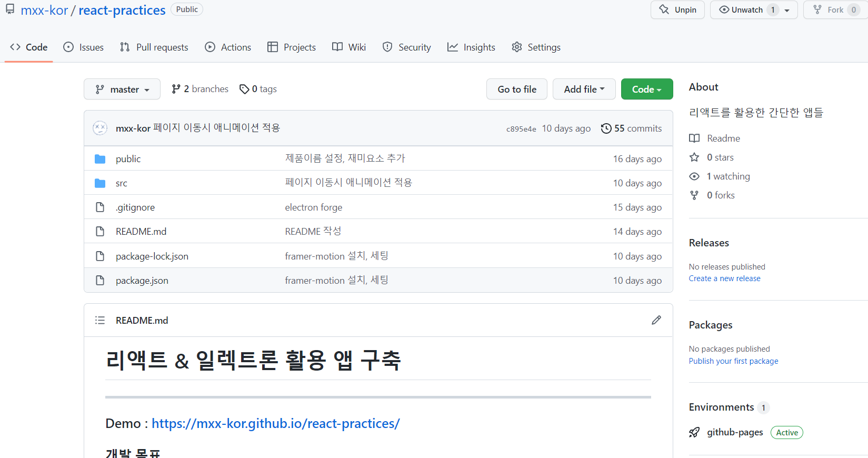Click the rocket icon beside github-pages
The image size is (868, 458).
[x=694, y=433]
